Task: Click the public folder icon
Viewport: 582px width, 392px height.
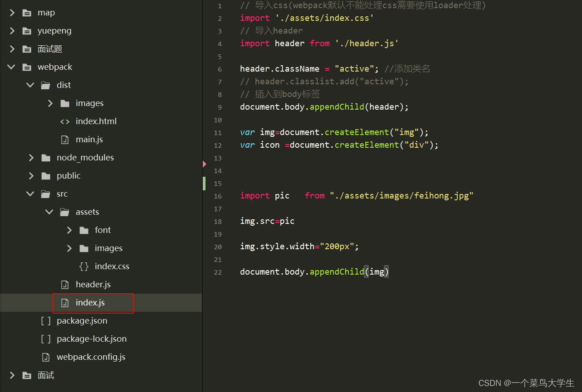Action: tap(46, 176)
